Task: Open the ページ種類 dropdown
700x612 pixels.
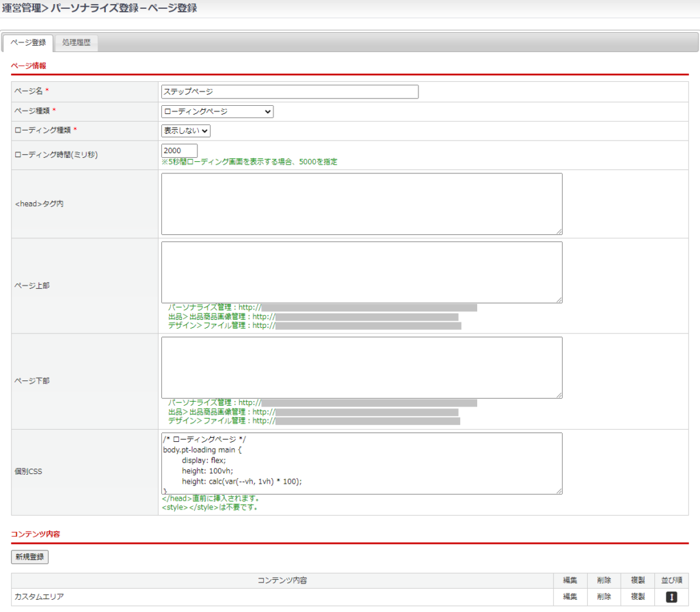Action: [x=217, y=111]
